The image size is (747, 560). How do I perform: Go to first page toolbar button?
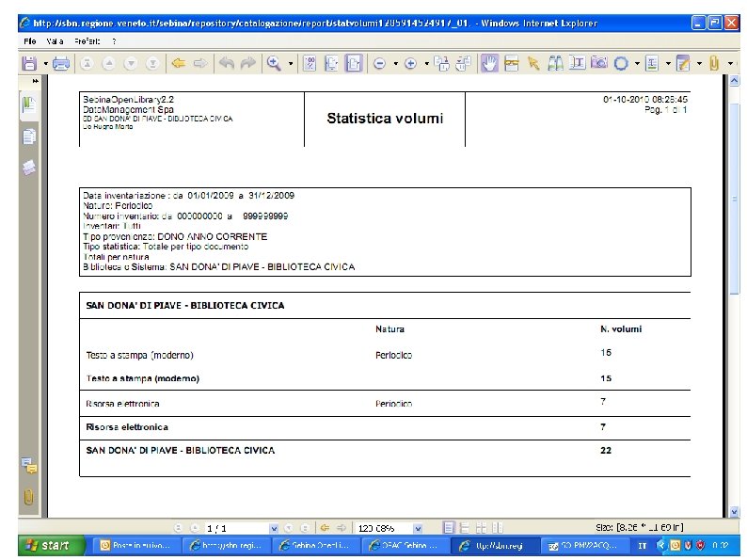tap(87, 63)
